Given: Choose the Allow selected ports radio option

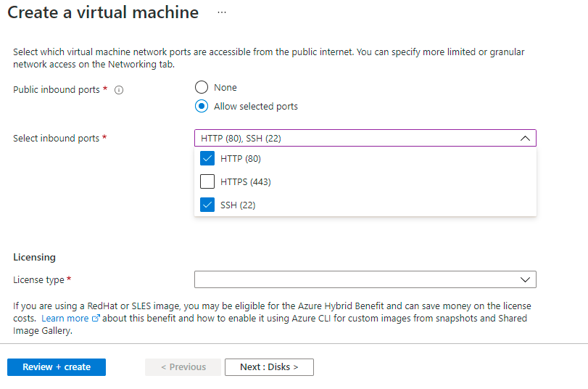Looking at the screenshot, I should point(202,107).
